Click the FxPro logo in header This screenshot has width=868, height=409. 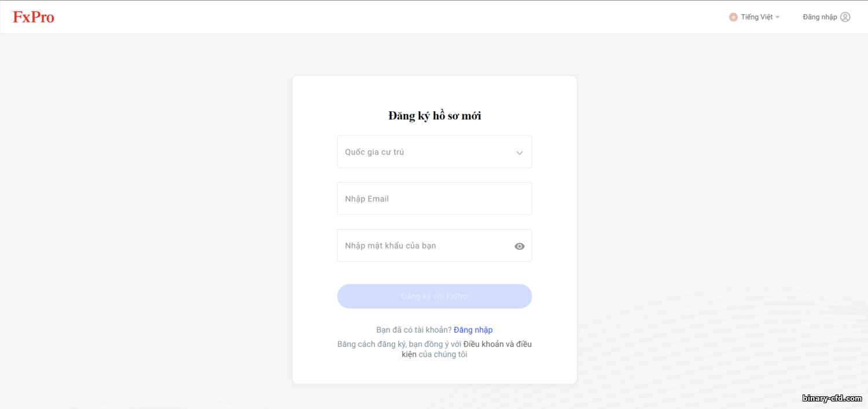34,17
